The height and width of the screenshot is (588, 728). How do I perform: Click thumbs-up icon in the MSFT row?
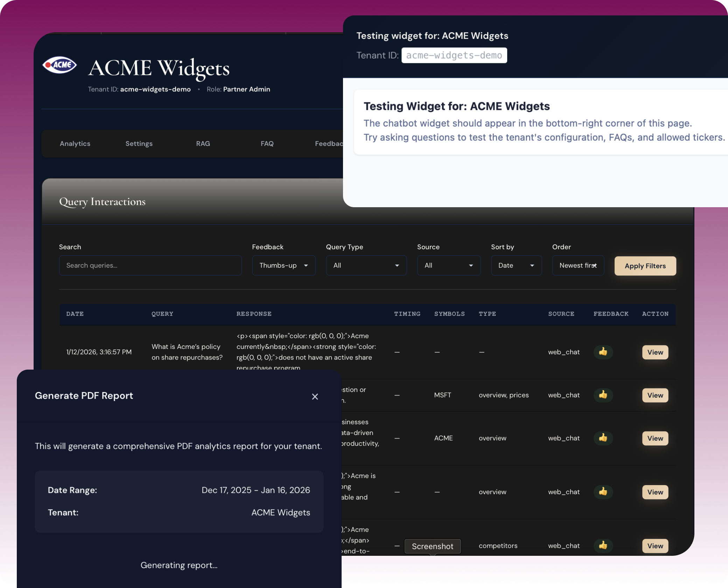click(603, 395)
